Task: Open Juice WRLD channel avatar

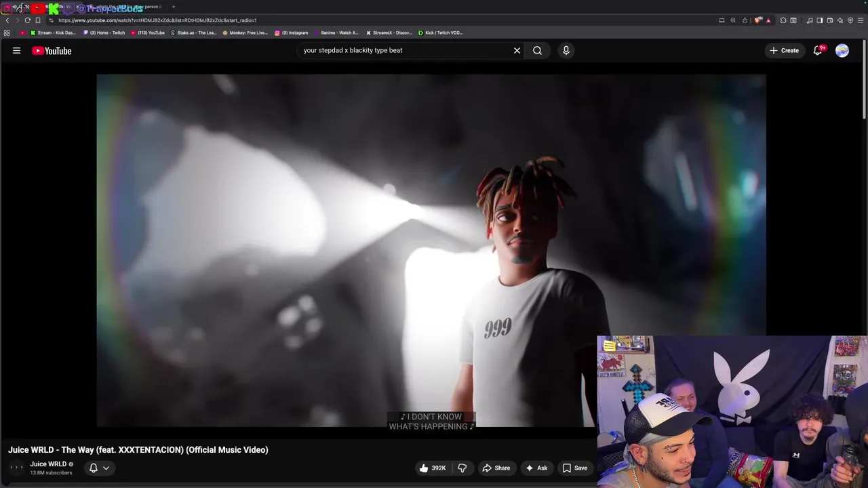Action: pyautogui.click(x=16, y=468)
